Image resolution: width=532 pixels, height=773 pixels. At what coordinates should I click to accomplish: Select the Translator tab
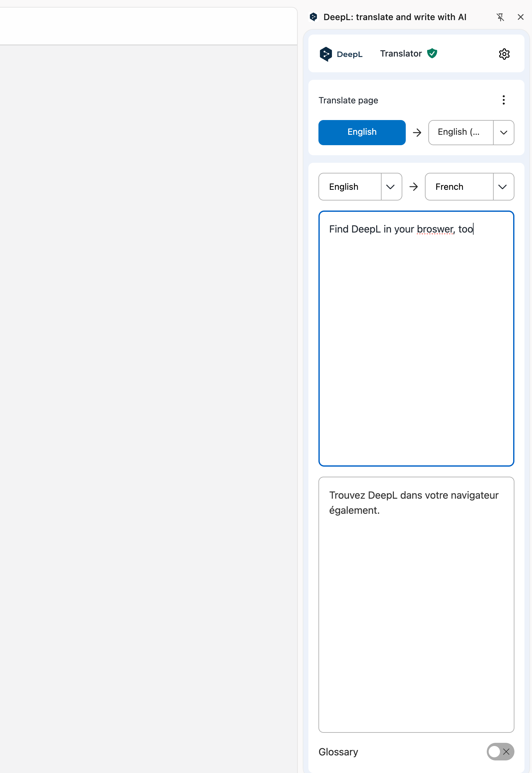click(401, 54)
